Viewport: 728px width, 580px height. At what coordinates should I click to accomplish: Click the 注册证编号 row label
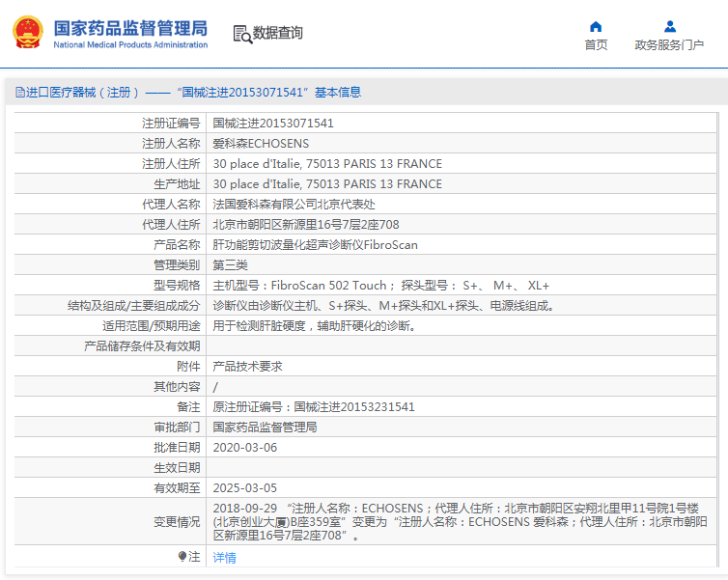(x=171, y=123)
